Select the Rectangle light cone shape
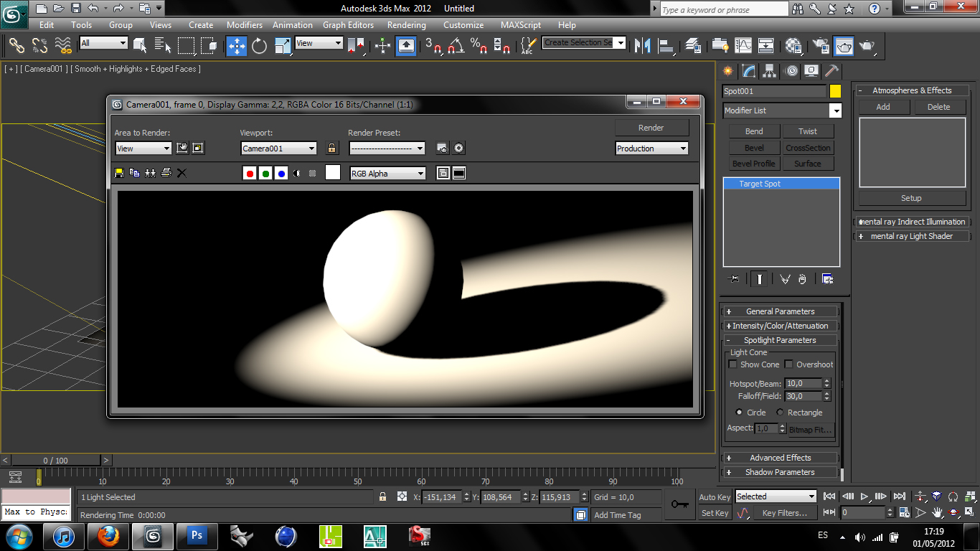The height and width of the screenshot is (551, 980). (779, 412)
